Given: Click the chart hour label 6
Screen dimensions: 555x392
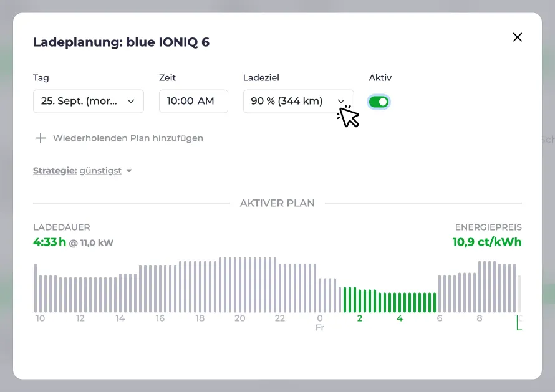Looking at the screenshot, I should [440, 318].
